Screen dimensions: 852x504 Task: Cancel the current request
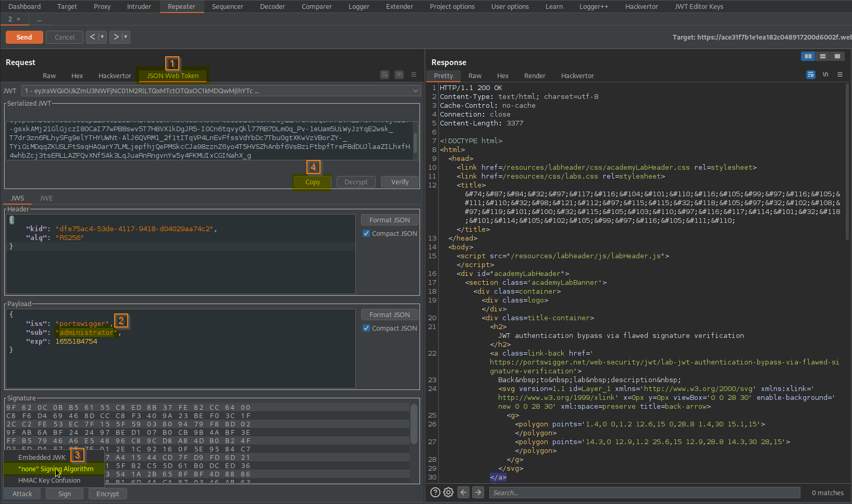click(x=65, y=37)
